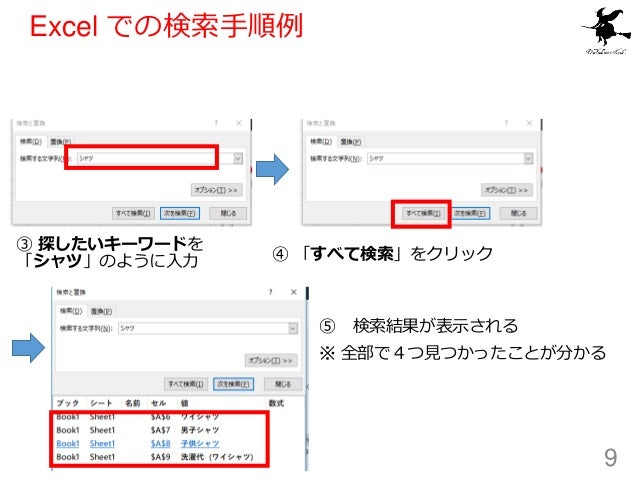
Task: Expand オプション(T) >> in upper-right dialog
Action: (x=507, y=190)
